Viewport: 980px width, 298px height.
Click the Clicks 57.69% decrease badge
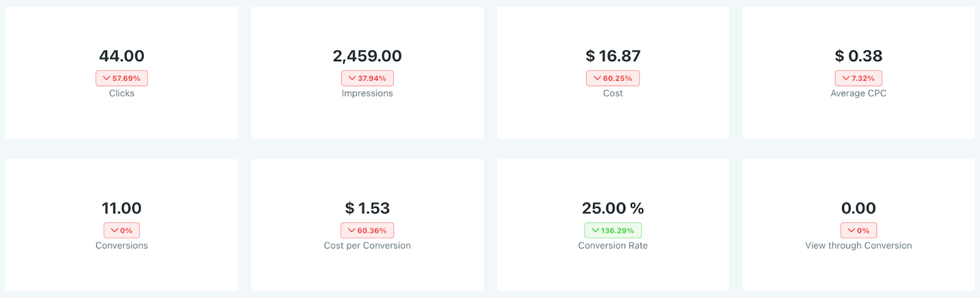point(122,78)
